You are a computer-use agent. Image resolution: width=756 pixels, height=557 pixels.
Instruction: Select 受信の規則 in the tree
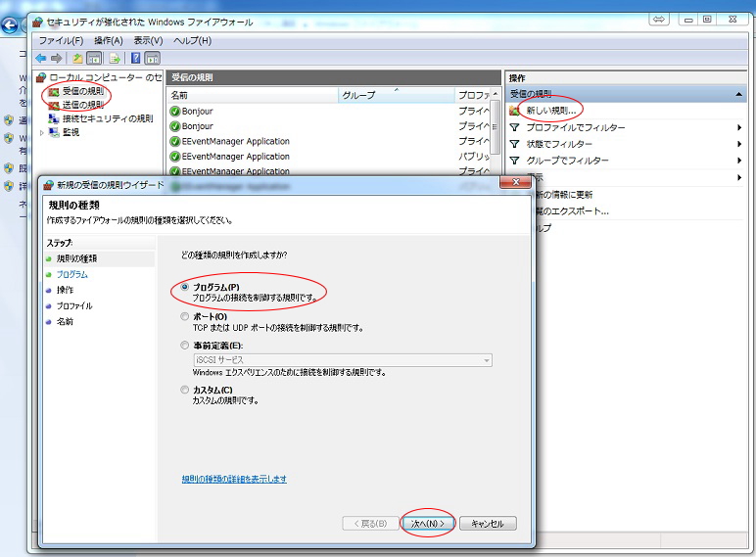82,91
